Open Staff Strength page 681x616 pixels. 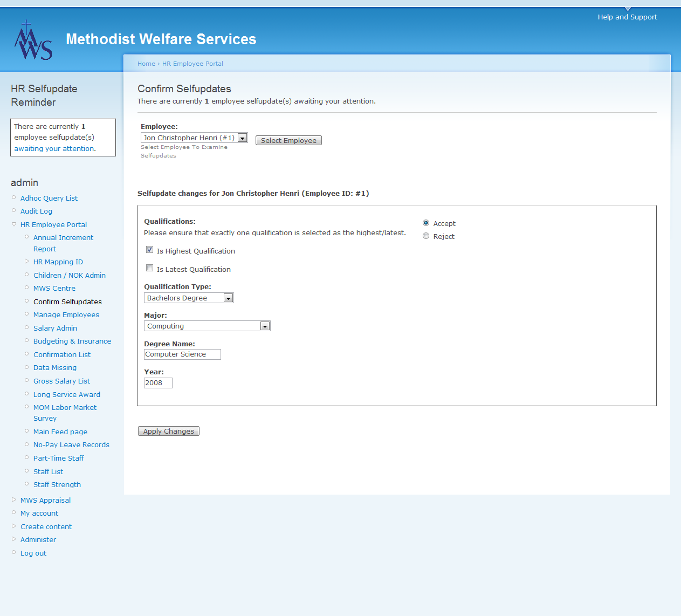(x=57, y=484)
